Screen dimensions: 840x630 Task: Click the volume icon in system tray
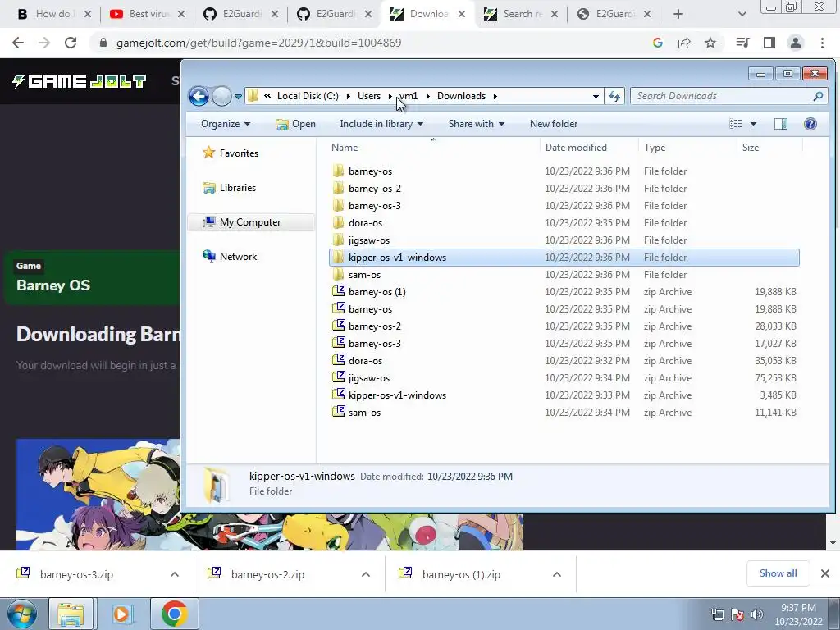point(756,614)
